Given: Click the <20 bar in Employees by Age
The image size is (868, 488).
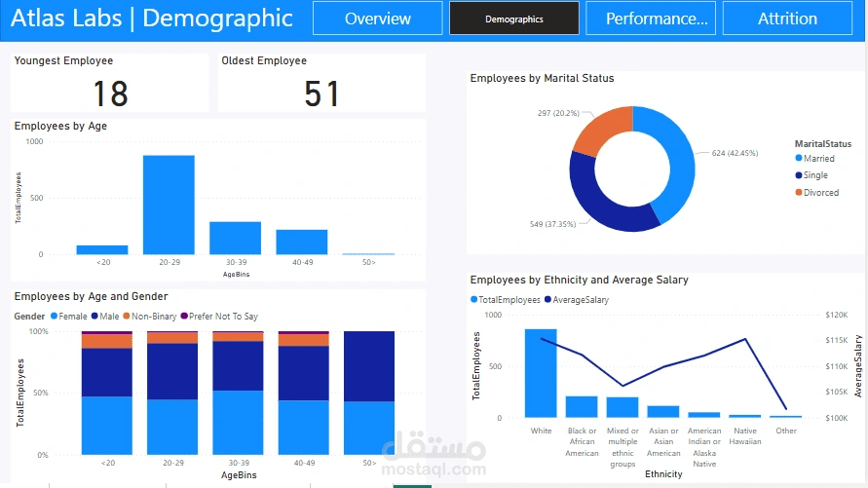Looking at the screenshot, I should click(x=102, y=250).
